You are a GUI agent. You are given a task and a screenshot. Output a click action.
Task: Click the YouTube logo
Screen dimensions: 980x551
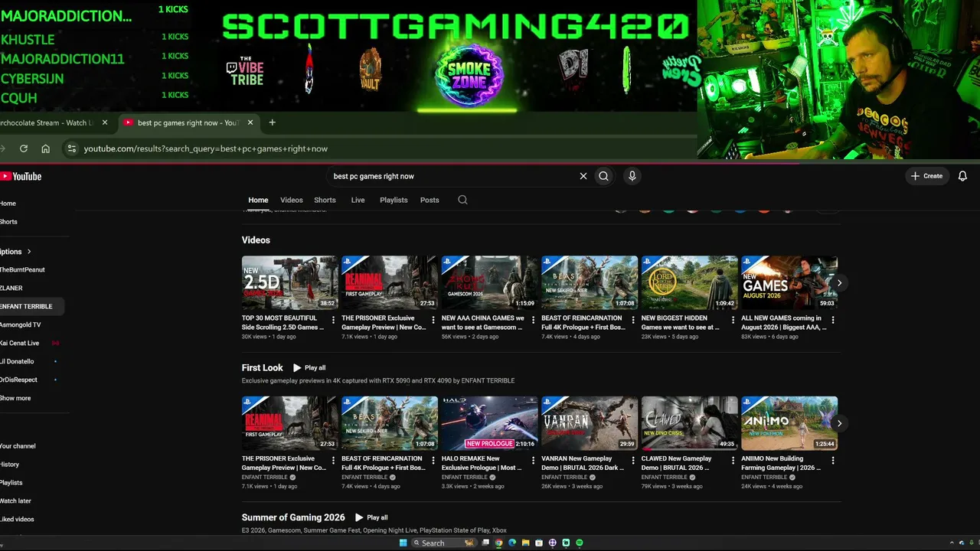[21, 176]
